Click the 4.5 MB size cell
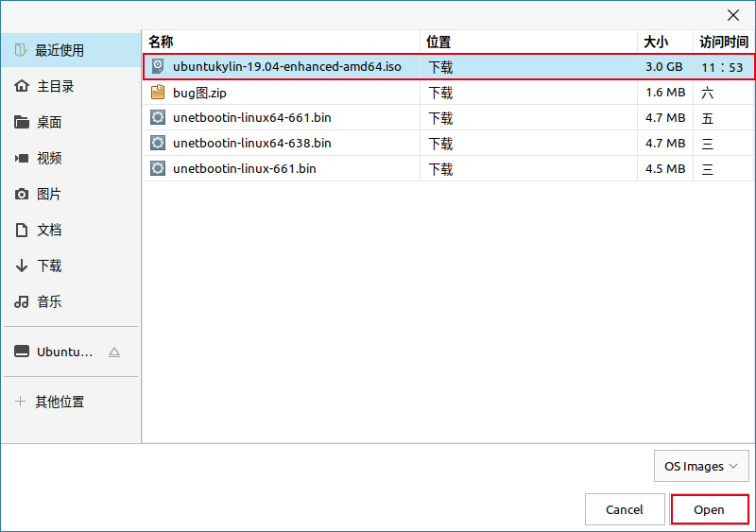 pyautogui.click(x=665, y=169)
